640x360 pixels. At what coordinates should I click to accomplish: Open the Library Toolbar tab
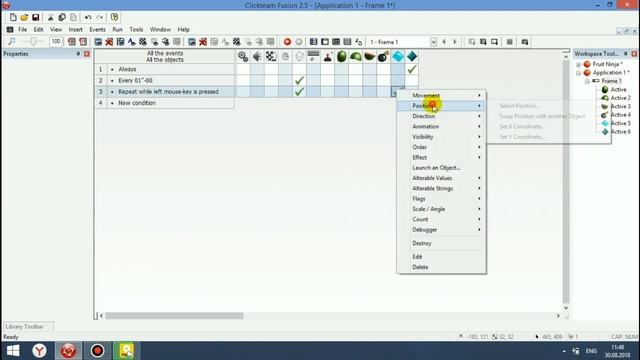pos(28,327)
